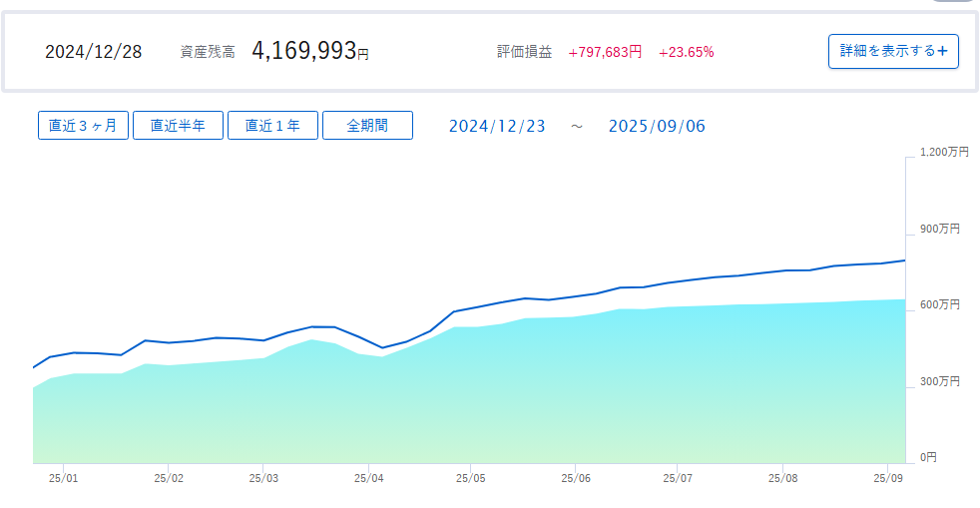
Task: Expand details with 詳細を表示する button
Action: tap(893, 51)
